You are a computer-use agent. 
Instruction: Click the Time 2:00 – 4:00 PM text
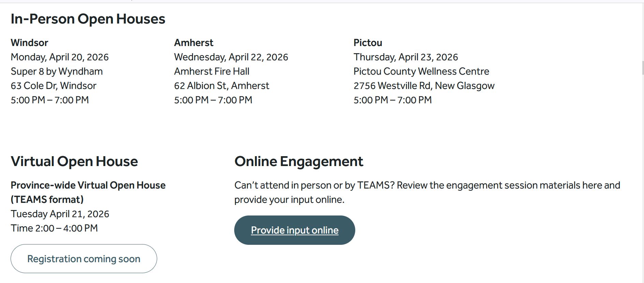click(x=54, y=228)
